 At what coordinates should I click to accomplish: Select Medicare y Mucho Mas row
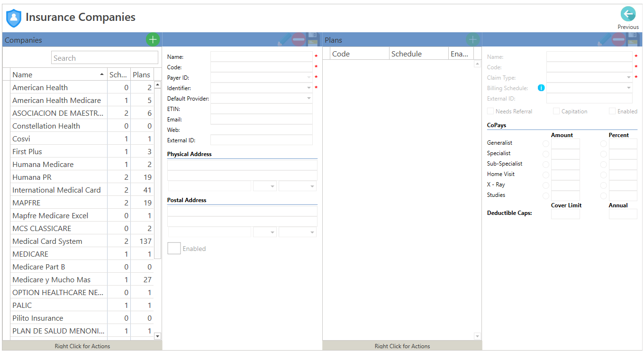click(78, 279)
